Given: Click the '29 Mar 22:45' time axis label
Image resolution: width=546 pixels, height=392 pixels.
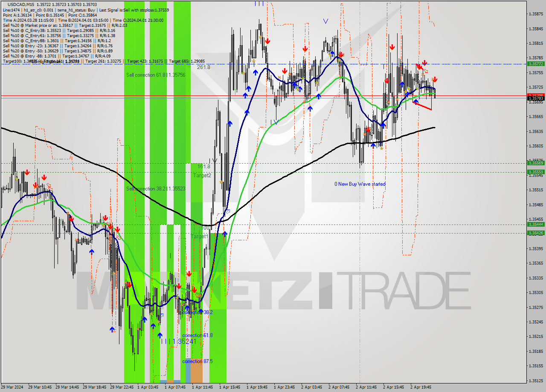Looking at the screenshot, I should [122, 387].
